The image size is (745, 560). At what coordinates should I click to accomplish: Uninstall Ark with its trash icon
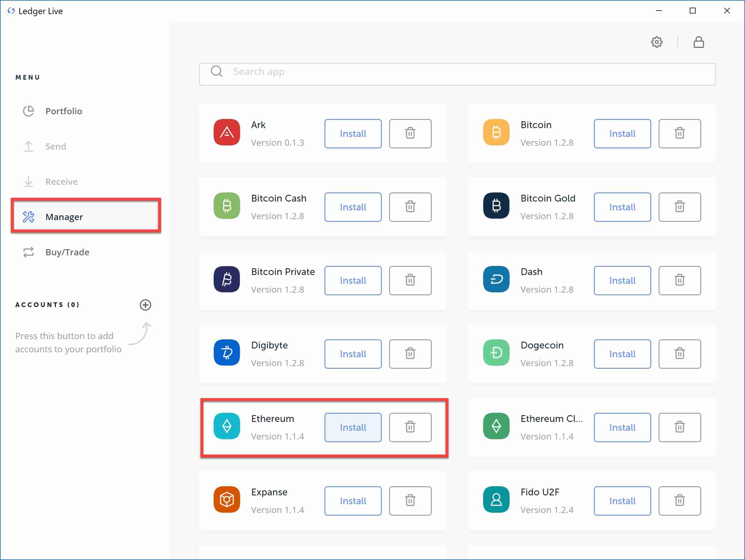pyautogui.click(x=410, y=133)
